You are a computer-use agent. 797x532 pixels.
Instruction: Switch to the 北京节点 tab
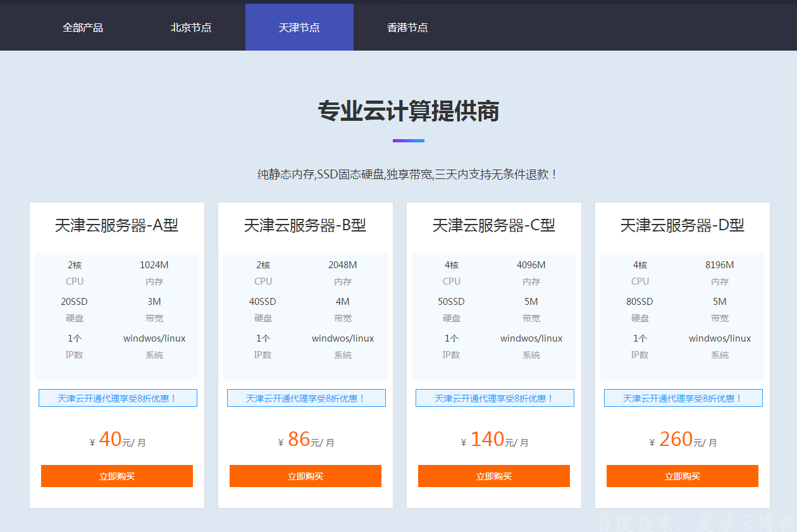point(191,28)
